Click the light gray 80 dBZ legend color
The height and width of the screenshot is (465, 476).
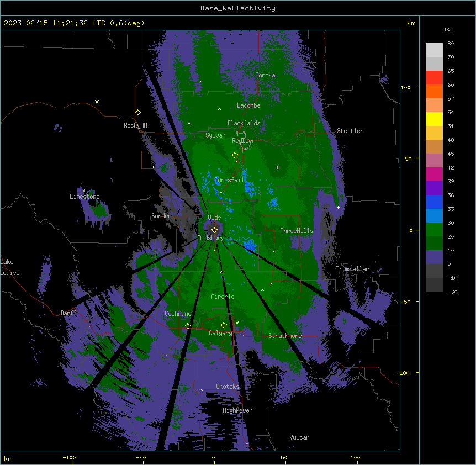click(434, 50)
